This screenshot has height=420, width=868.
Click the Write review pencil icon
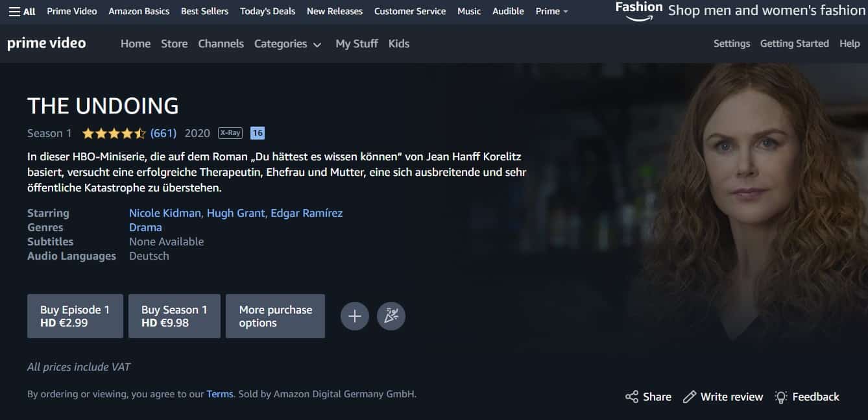click(x=690, y=397)
